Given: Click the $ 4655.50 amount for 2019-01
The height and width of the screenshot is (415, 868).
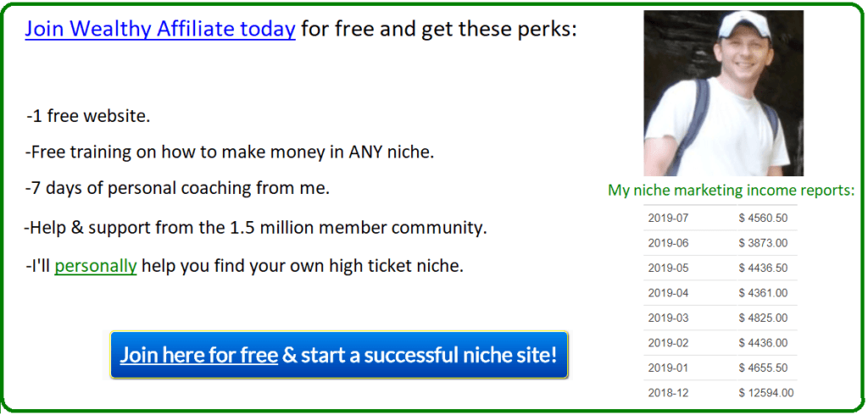Looking at the screenshot, I should (763, 368).
